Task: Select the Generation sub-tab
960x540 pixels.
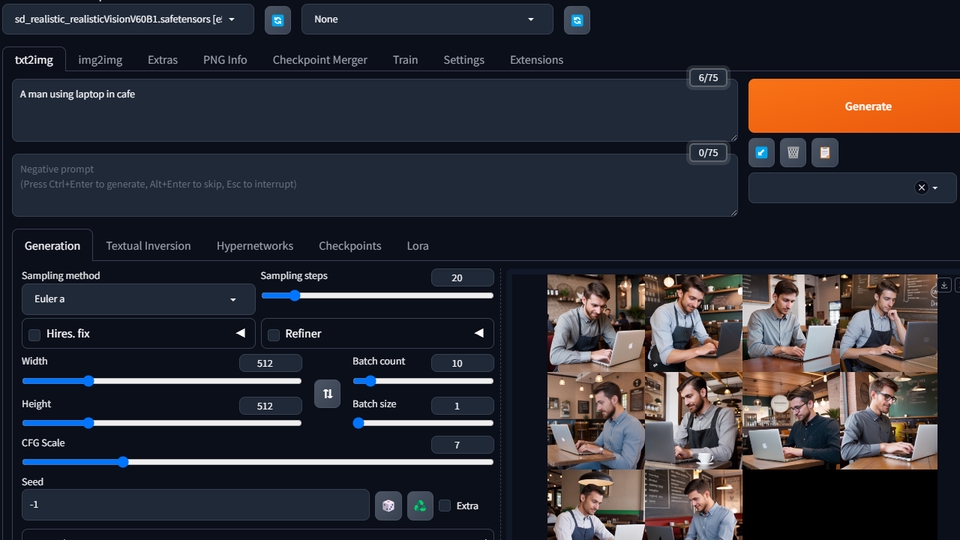Action: pos(52,246)
